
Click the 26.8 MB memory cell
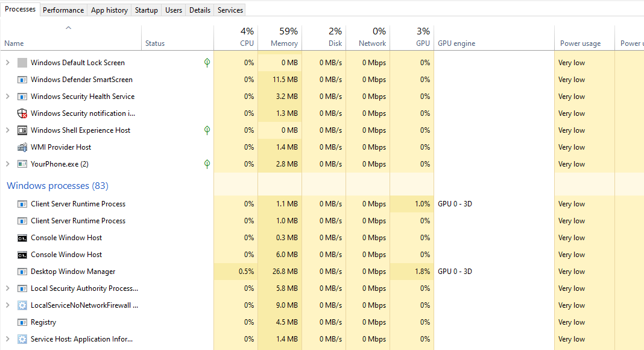[x=280, y=272]
